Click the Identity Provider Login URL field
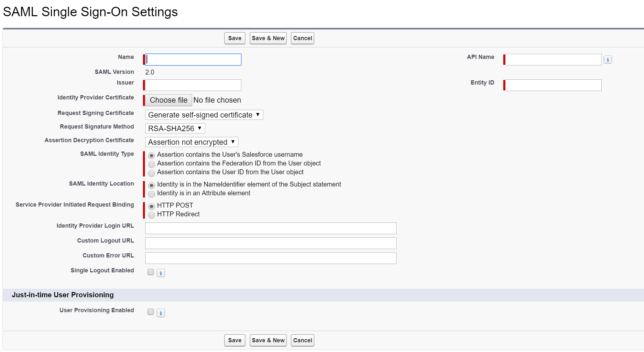The image size is (644, 352). coord(270,228)
